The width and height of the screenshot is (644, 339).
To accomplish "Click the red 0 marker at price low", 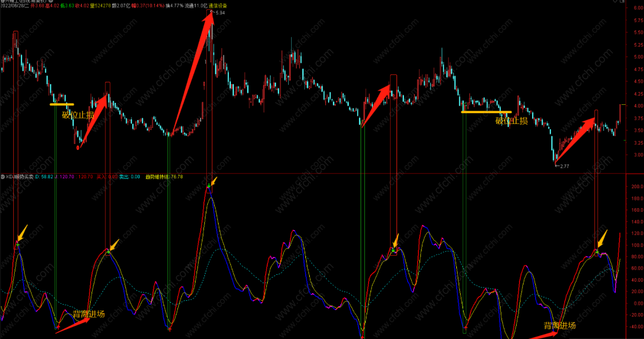I will (77, 147).
